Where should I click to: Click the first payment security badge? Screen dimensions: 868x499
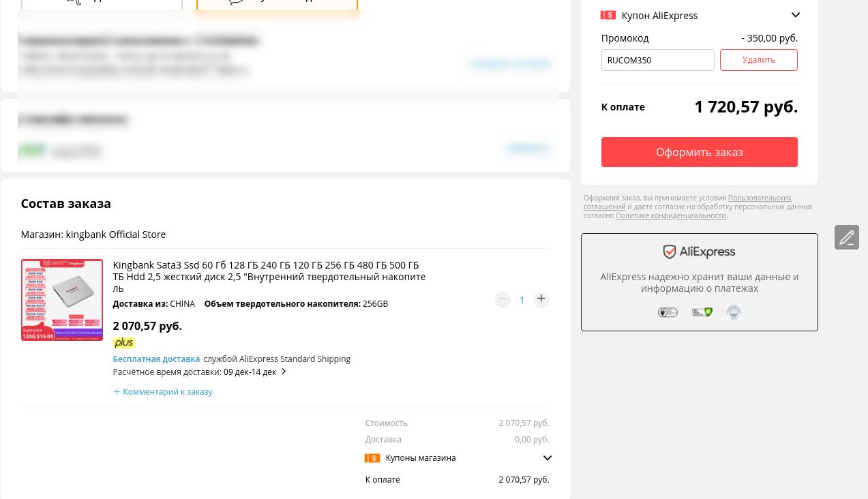tap(668, 312)
